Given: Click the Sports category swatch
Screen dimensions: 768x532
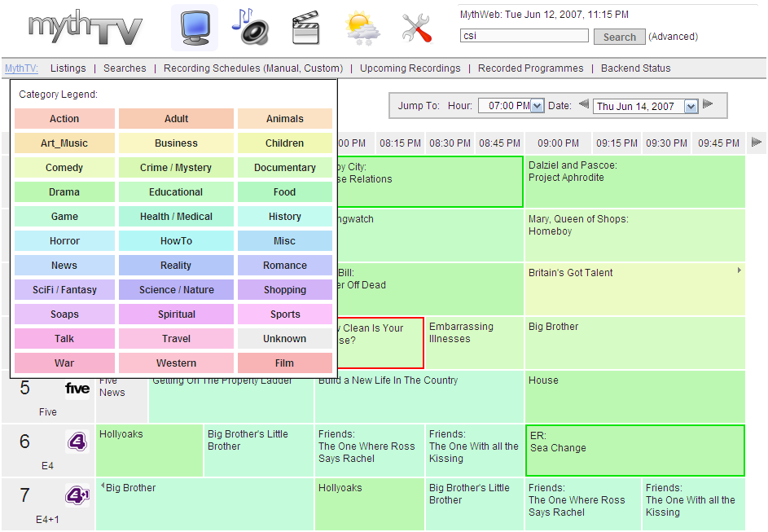Looking at the screenshot, I should click(x=285, y=314).
